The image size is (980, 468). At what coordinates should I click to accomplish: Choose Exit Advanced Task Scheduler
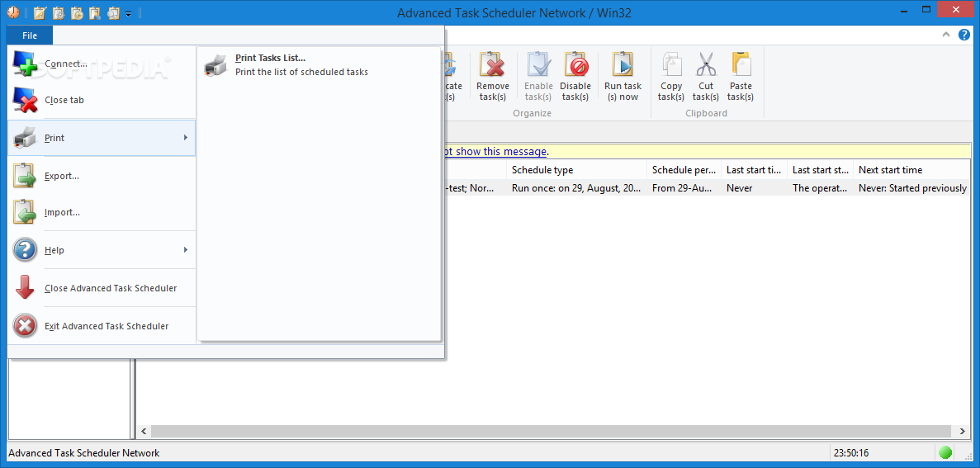[102, 325]
